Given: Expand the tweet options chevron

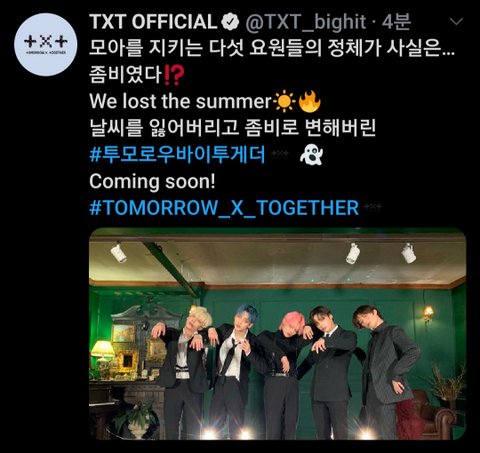Looking at the screenshot, I should pos(456,22).
